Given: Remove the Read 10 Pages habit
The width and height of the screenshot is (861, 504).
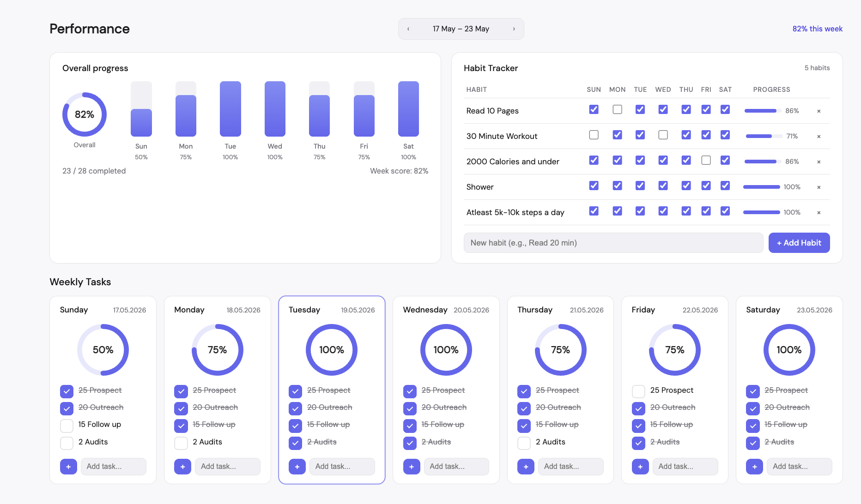Looking at the screenshot, I should pos(819,111).
